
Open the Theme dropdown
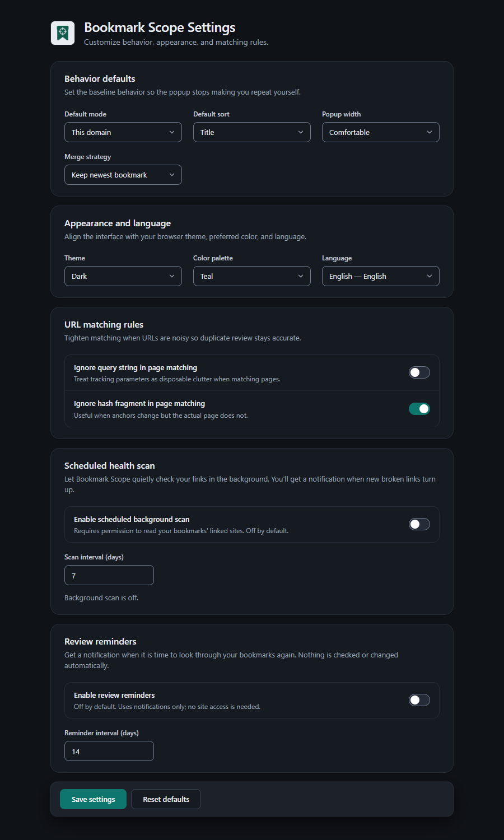(x=123, y=276)
